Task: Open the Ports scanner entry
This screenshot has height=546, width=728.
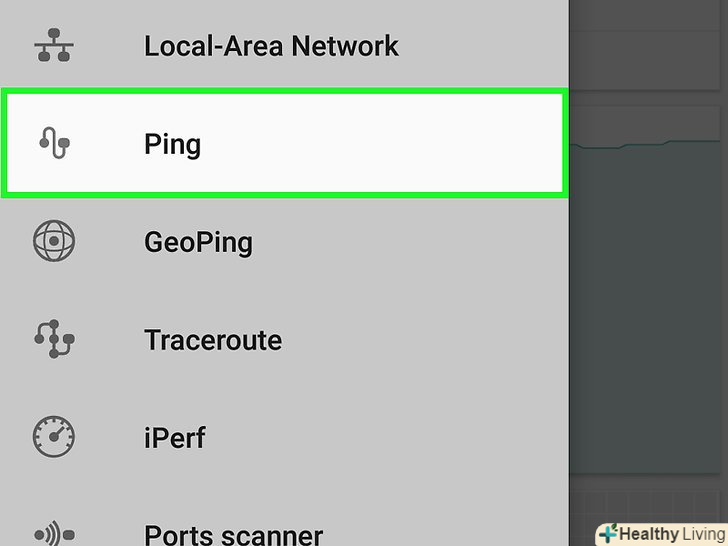Action: point(233,535)
